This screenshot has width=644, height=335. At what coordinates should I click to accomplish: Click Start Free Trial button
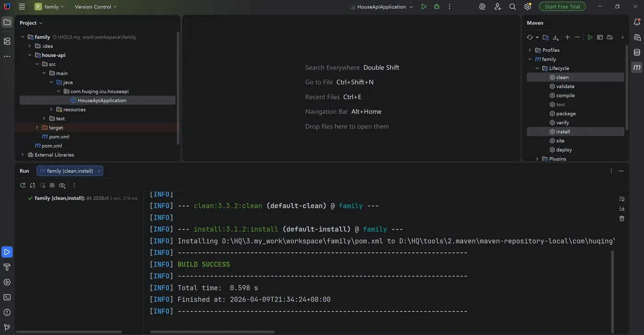coord(562,7)
